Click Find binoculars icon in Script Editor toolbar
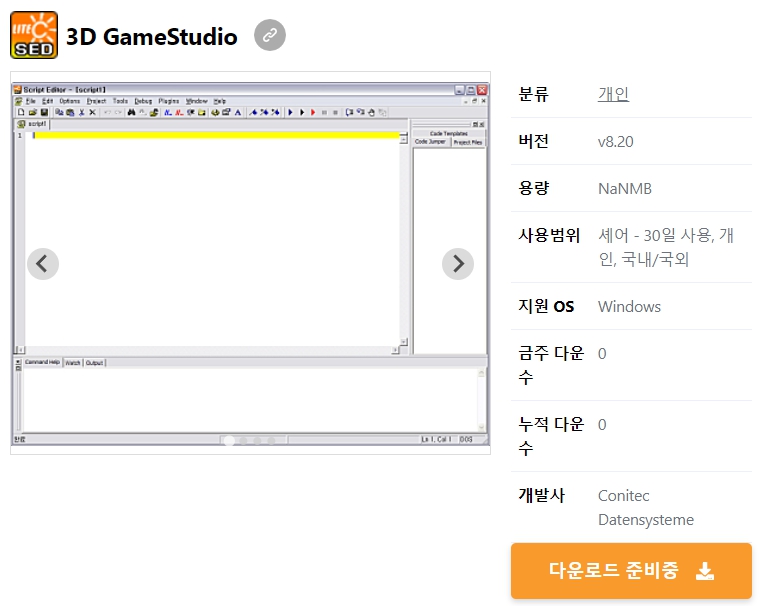Image resolution: width=763 pixels, height=606 pixels. tap(131, 112)
